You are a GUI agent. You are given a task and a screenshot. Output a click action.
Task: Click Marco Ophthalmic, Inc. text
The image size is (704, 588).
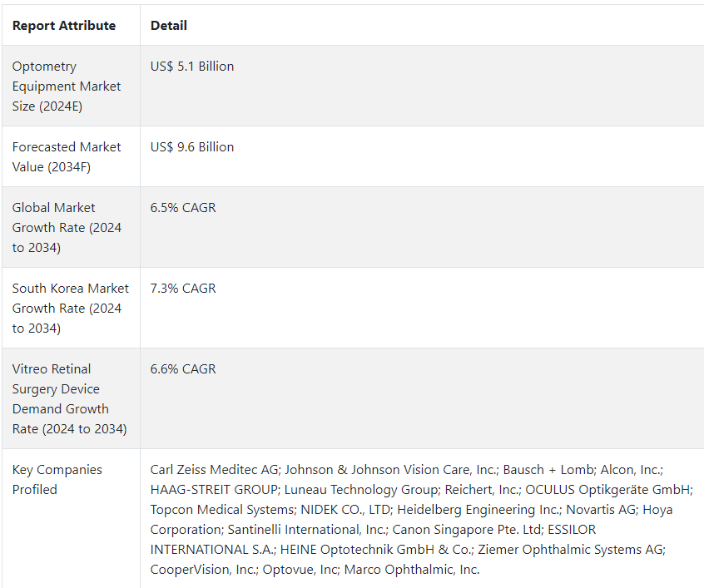(x=412, y=570)
